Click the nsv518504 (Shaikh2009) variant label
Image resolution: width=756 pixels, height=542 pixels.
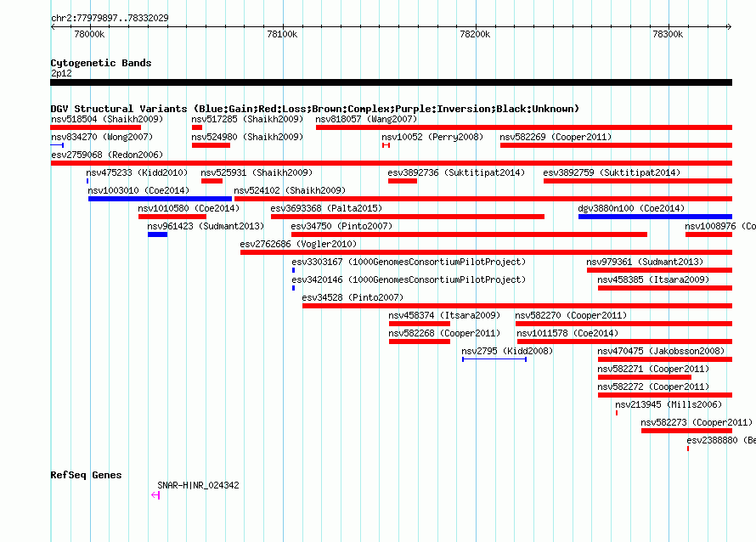coord(107,119)
